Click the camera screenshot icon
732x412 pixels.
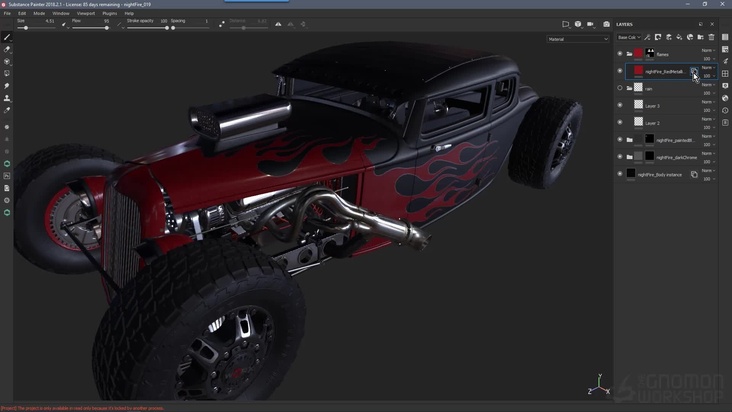(606, 24)
